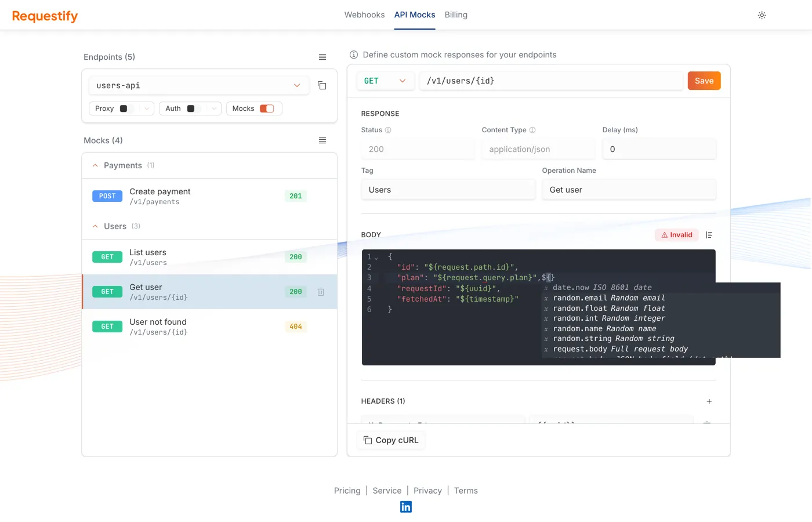Viewport: 812px width, 522px height.
Task: Turn off the Mocks switch
Action: click(267, 108)
